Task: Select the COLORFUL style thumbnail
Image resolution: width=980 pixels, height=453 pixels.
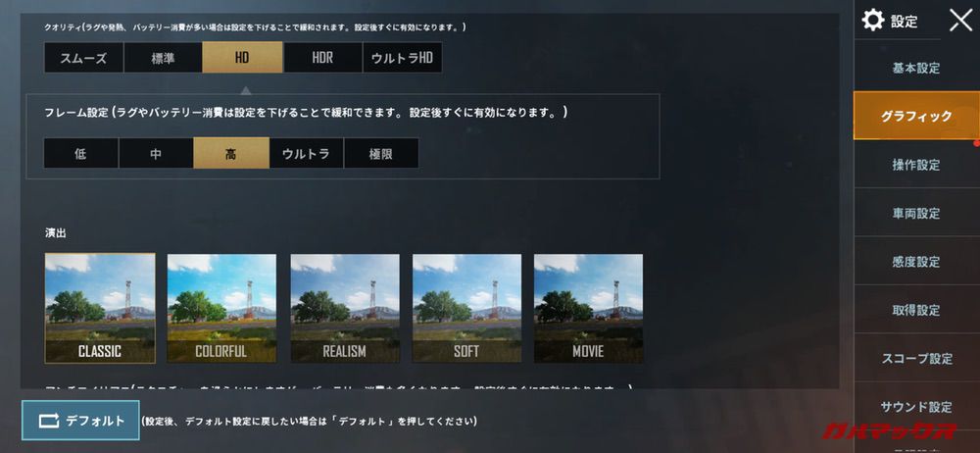Action: 221,308
